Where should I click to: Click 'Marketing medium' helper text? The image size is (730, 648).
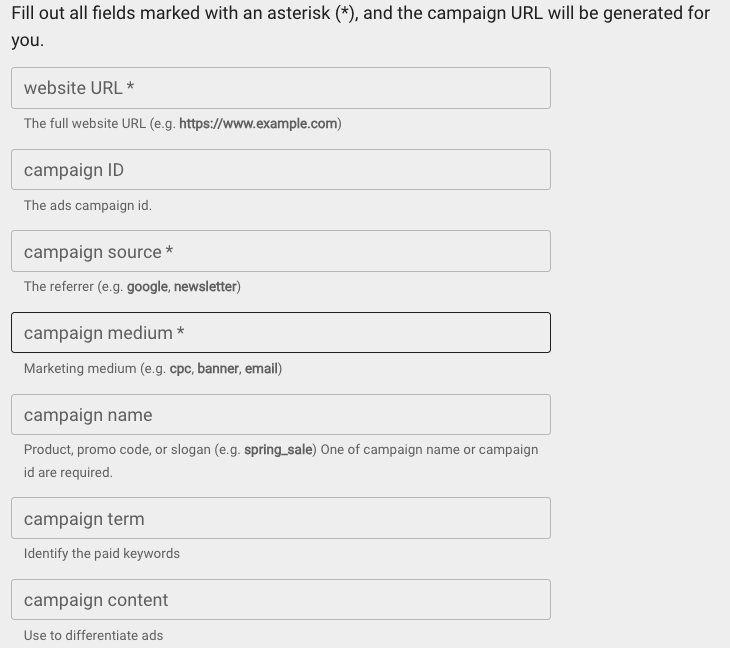[80, 369]
